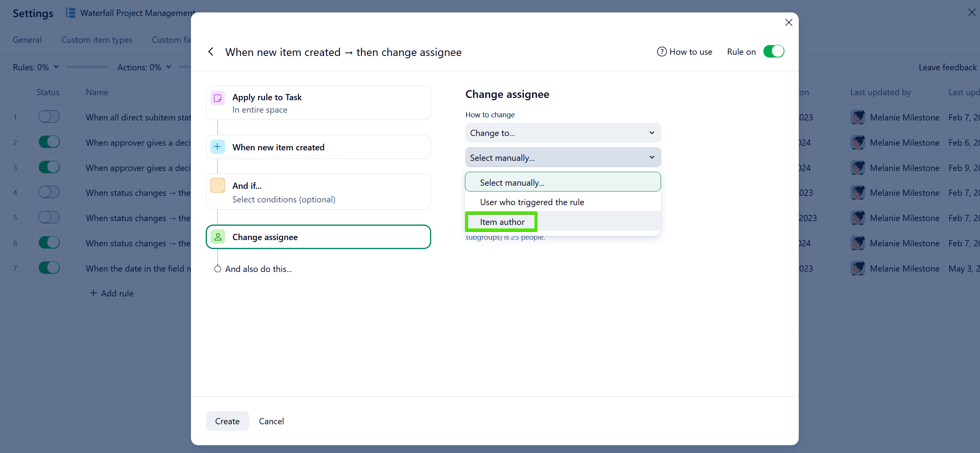Click Melanie Milestone avatar in rule 7 row
This screenshot has height=453, width=980.
(858, 268)
